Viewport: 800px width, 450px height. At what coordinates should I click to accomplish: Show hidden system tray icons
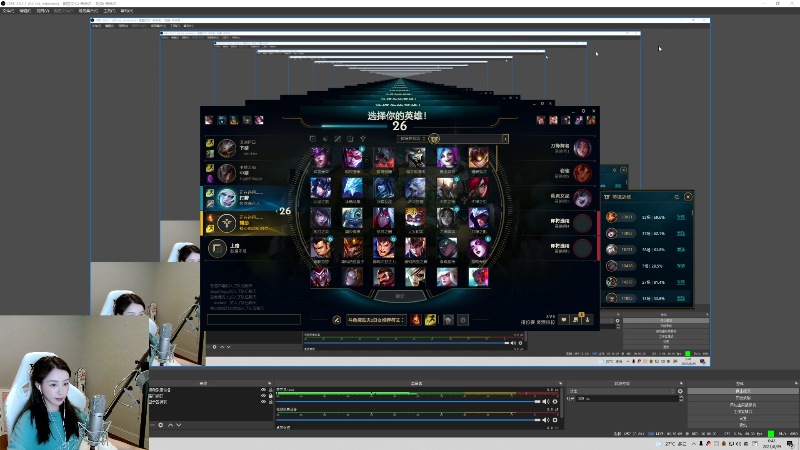tap(694, 444)
